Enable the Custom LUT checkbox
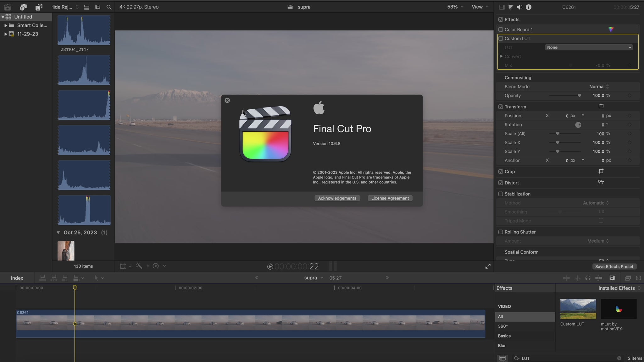The width and height of the screenshot is (644, 362). tap(501, 38)
